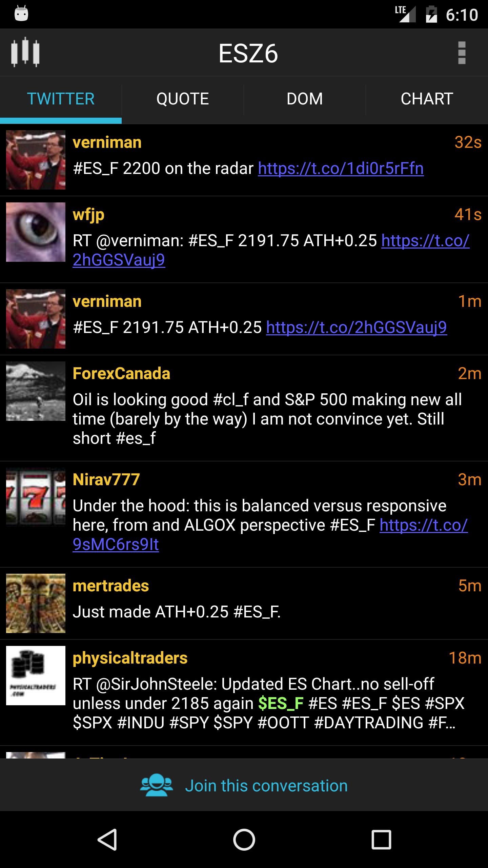Tap the $ES_F cashtag in physicaltraders tweet
The width and height of the screenshot is (488, 868).
pyautogui.click(x=281, y=704)
